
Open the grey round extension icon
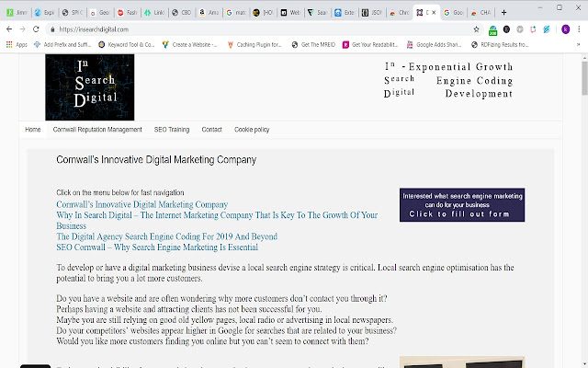pyautogui.click(x=520, y=29)
